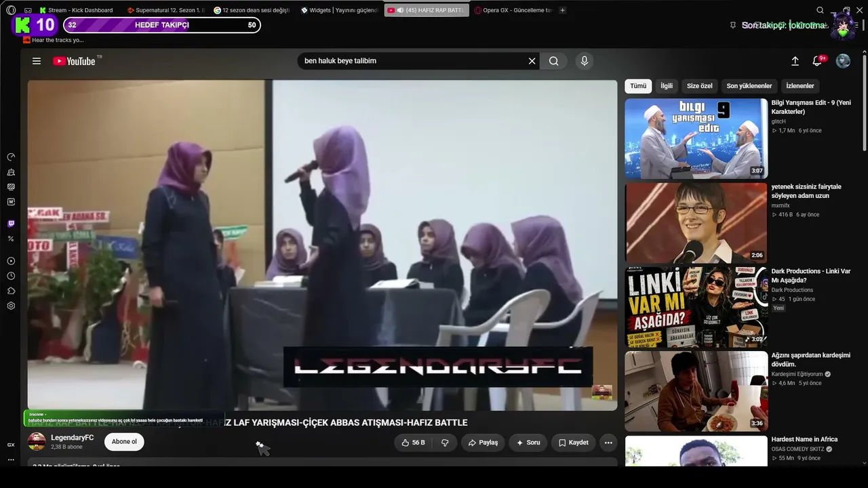Open the YouTube account avatar menu
This screenshot has height=488, width=868.
coord(843,61)
